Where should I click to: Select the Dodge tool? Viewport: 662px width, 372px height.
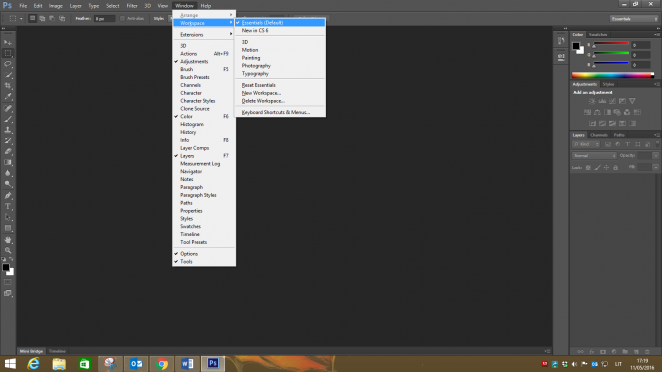point(8,184)
